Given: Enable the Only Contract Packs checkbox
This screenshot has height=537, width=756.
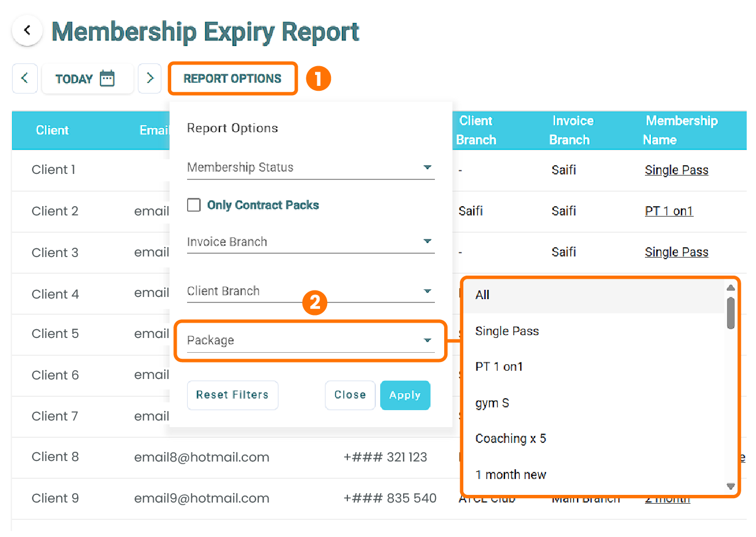Looking at the screenshot, I should pos(194,205).
